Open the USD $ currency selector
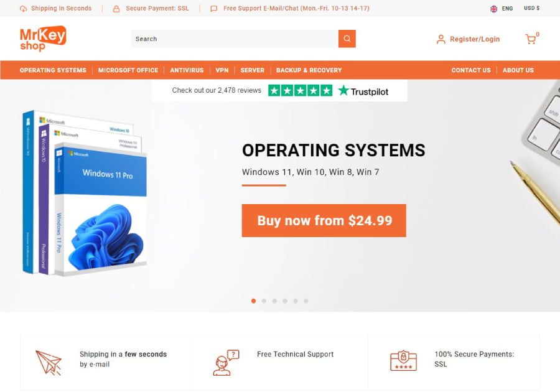 pos(532,8)
